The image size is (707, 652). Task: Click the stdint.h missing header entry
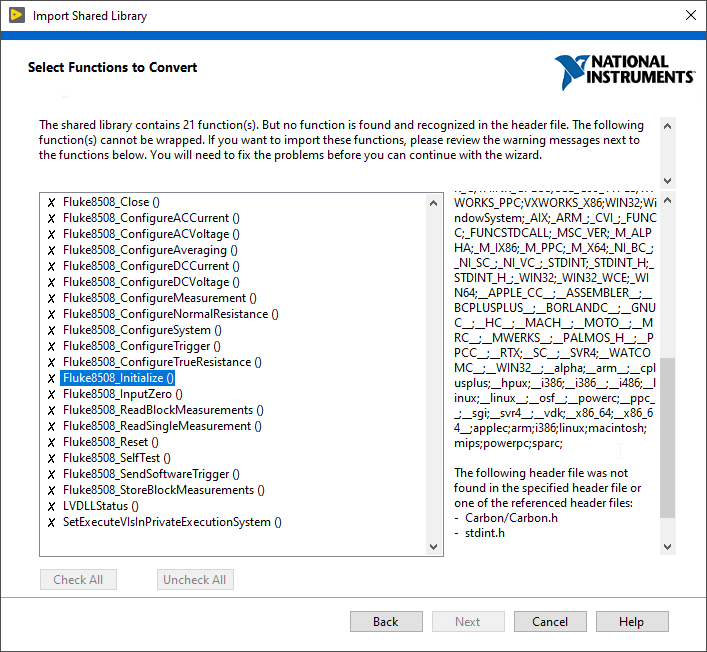[x=485, y=533]
